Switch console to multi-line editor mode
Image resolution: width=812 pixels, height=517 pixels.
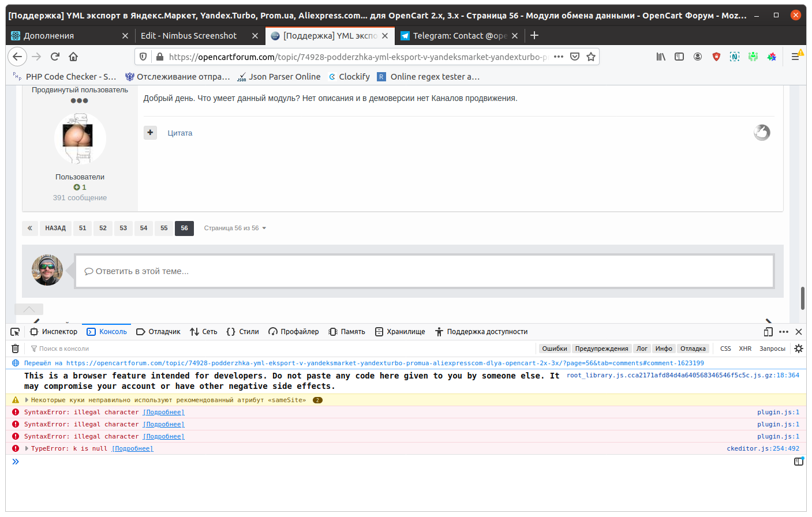799,462
